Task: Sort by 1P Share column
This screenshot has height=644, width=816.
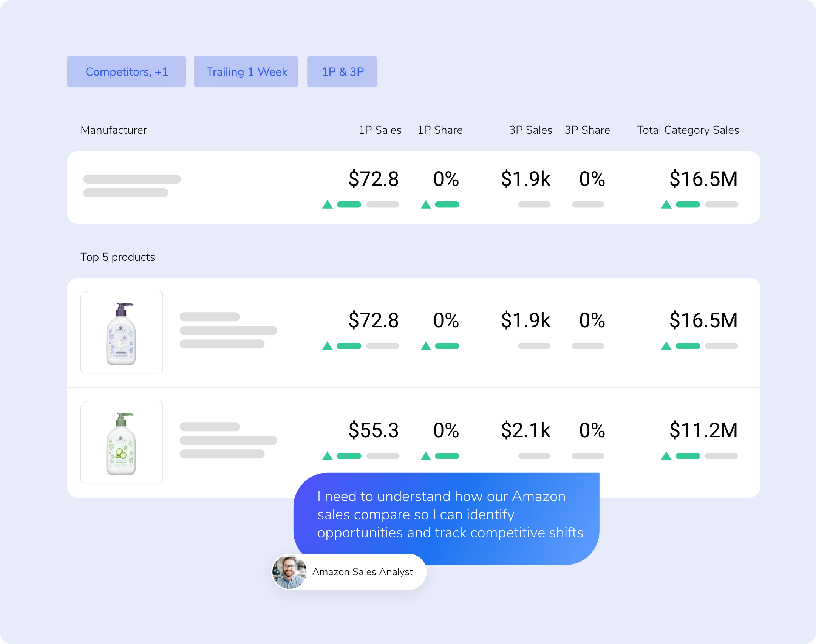Action: tap(440, 130)
